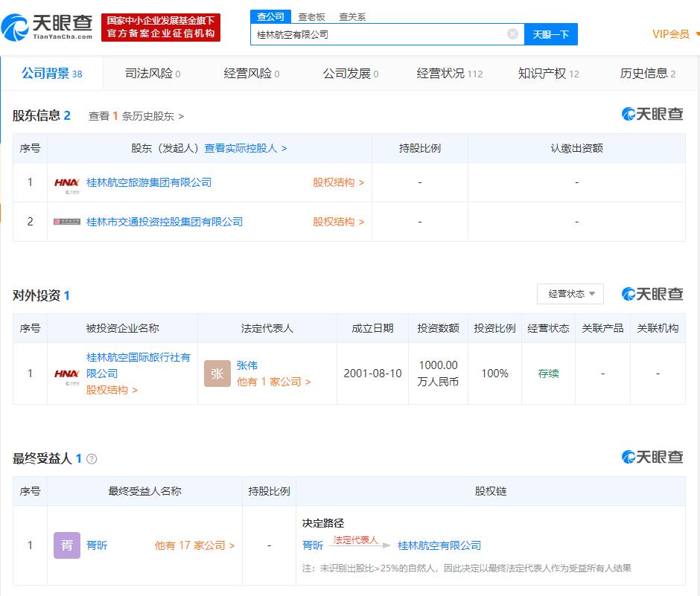Image resolution: width=700 pixels, height=596 pixels.
Task: Switch to the 公司背景 tab
Action: tap(52, 73)
